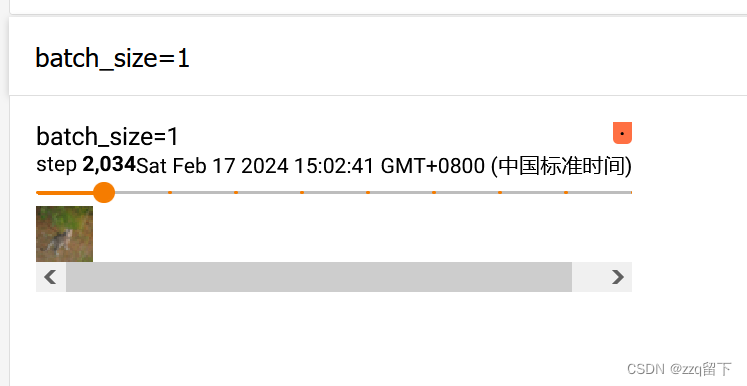Screen dimensions: 747x386
Task: Jump to fourth tick after the slider knob
Action: tap(368, 193)
